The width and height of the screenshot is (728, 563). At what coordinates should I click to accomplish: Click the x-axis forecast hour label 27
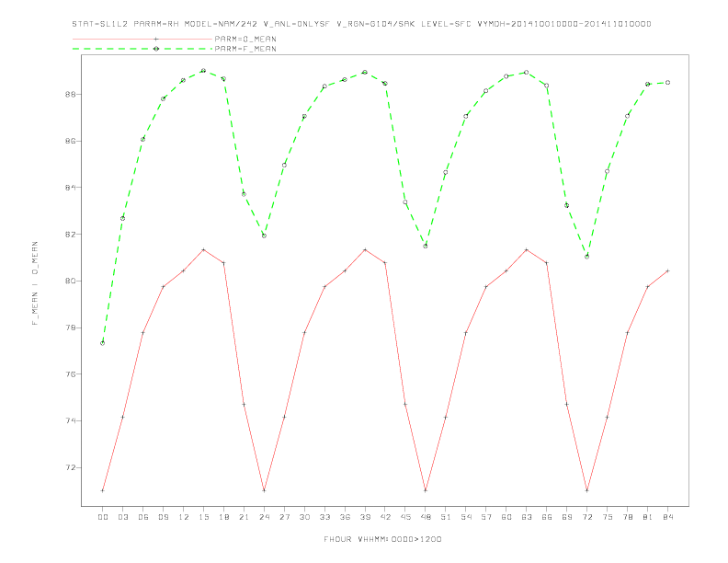pyautogui.click(x=284, y=517)
